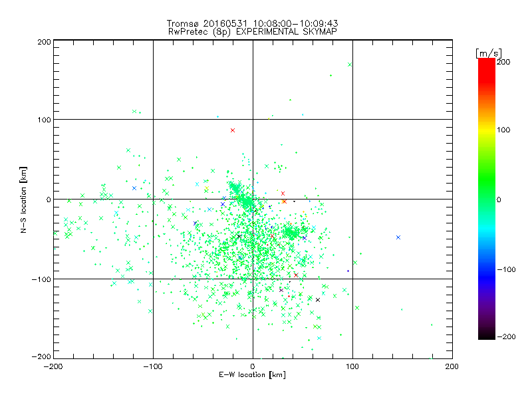
Task: Select the 'N-S location [km]' axis label
Action: [23, 200]
